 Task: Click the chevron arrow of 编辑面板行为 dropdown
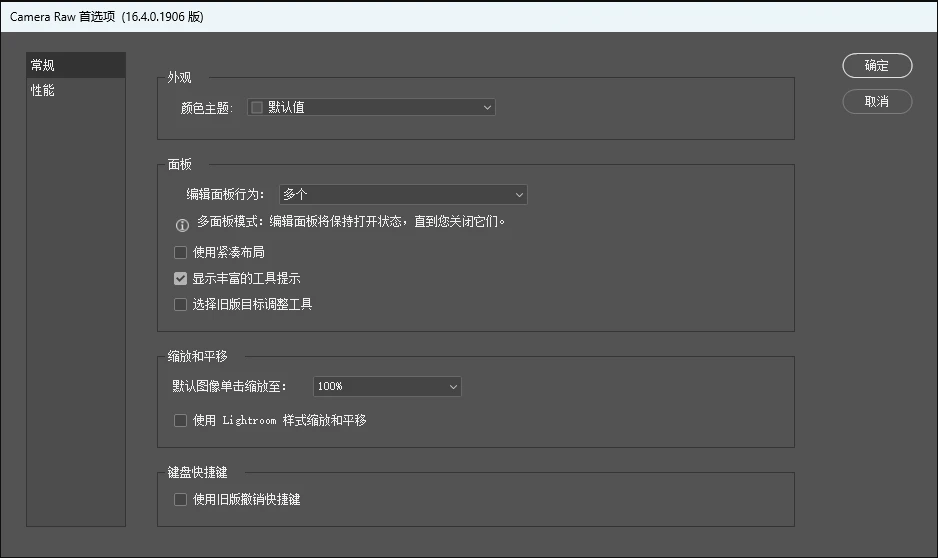pyautogui.click(x=519, y=194)
